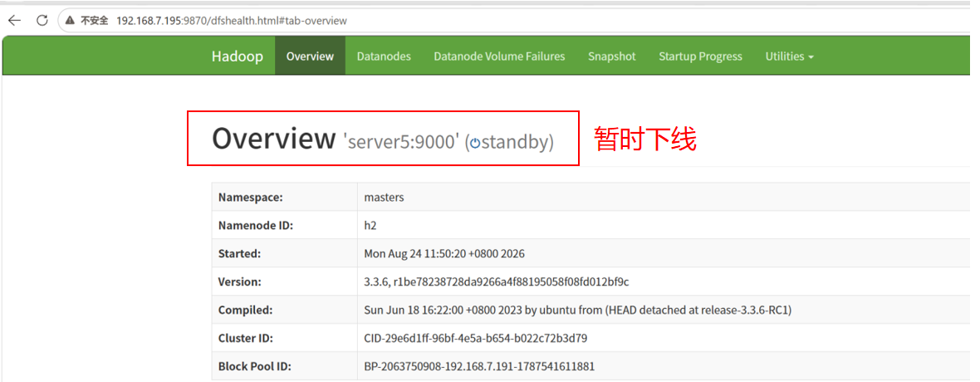
Task: Click the 'Mon Aug 24 11:50:20' start time
Action: [444, 254]
